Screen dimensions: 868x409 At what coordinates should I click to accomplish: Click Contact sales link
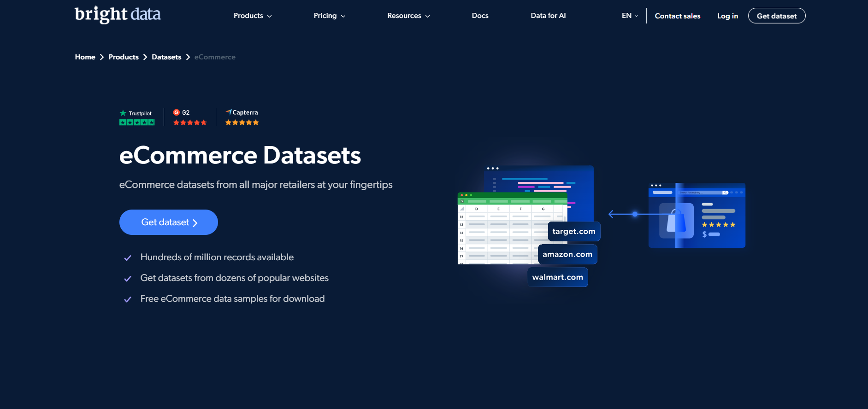coord(677,16)
